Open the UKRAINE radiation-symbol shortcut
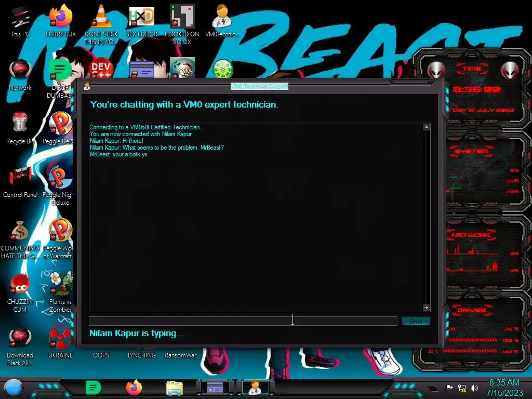The width and height of the screenshot is (532, 399). click(60, 343)
